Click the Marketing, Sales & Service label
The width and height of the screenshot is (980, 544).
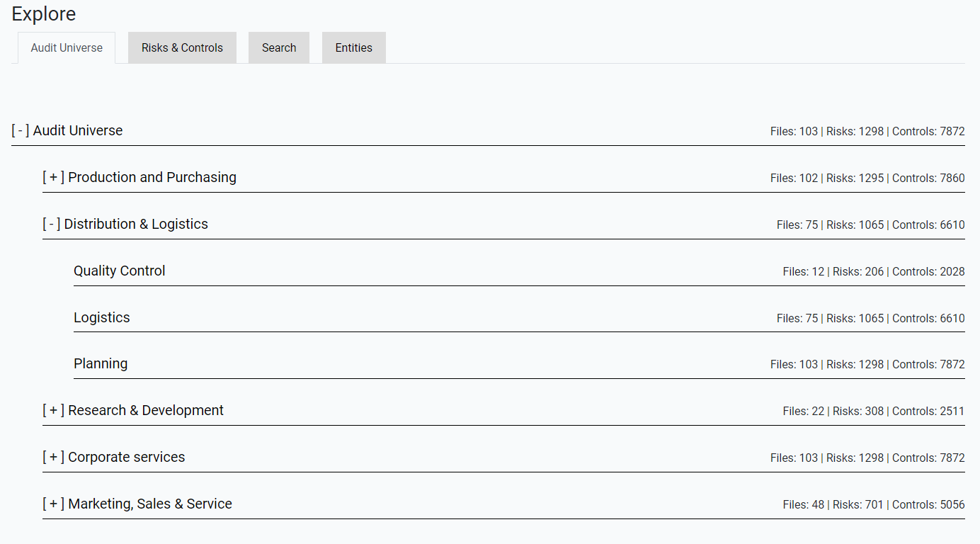coord(150,504)
